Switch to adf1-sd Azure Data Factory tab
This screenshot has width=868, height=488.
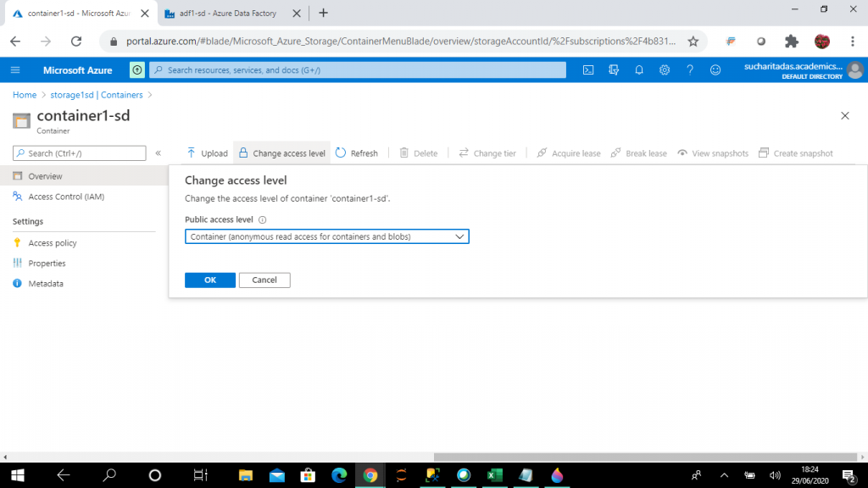tap(227, 14)
